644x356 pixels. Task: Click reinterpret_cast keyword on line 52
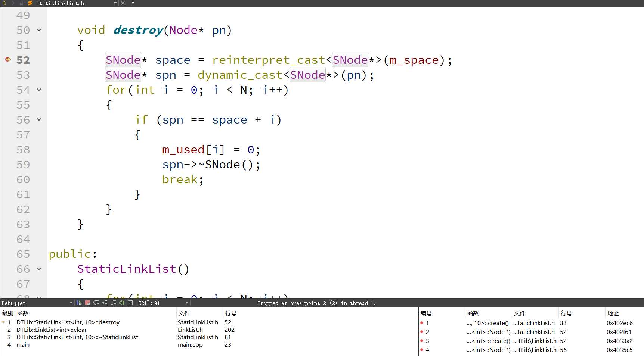(x=269, y=60)
